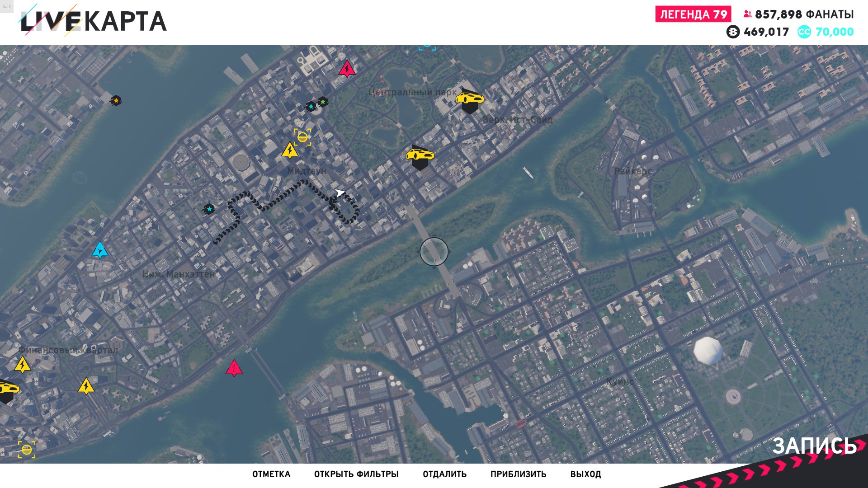Viewport: 868px width, 488px height.
Task: Click the LIVE КАРТА logo
Action: [x=94, y=21]
